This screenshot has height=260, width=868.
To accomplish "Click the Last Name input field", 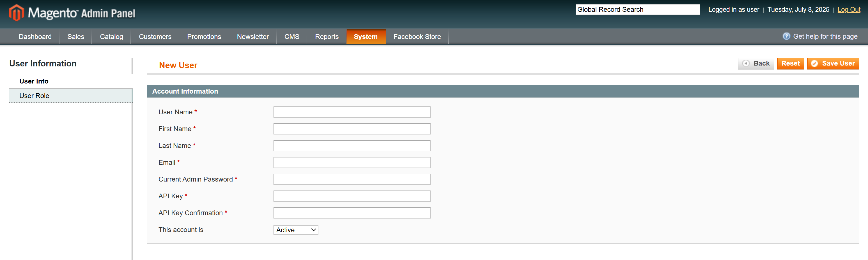I will [x=352, y=146].
